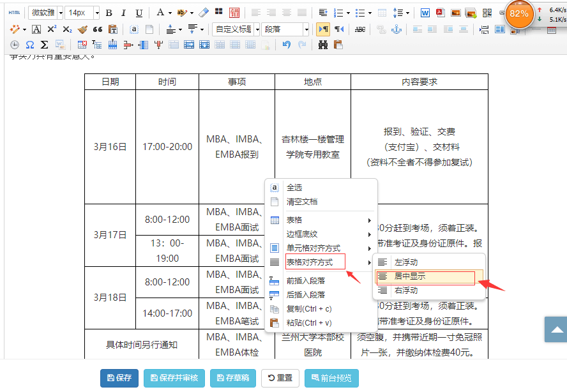This screenshot has height=392, width=567.
Task: Toggle italic formatting
Action: pyautogui.click(x=123, y=13)
